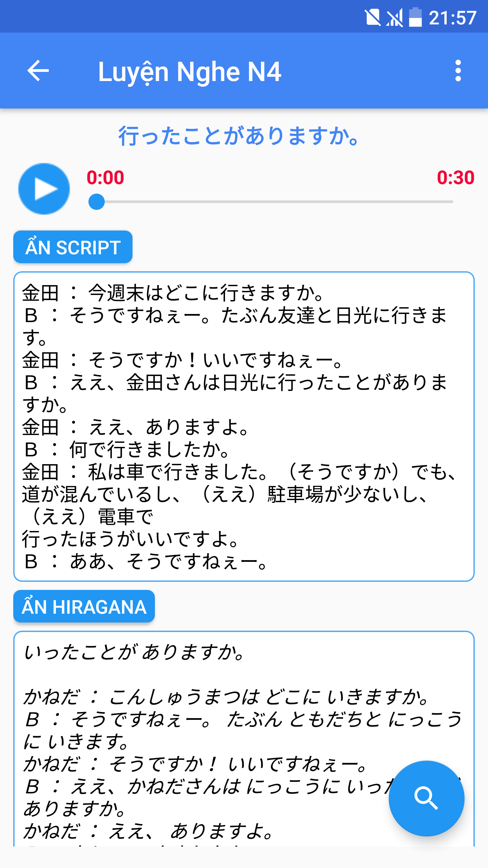Click the Luyện Nghe N4 title

[190, 72]
